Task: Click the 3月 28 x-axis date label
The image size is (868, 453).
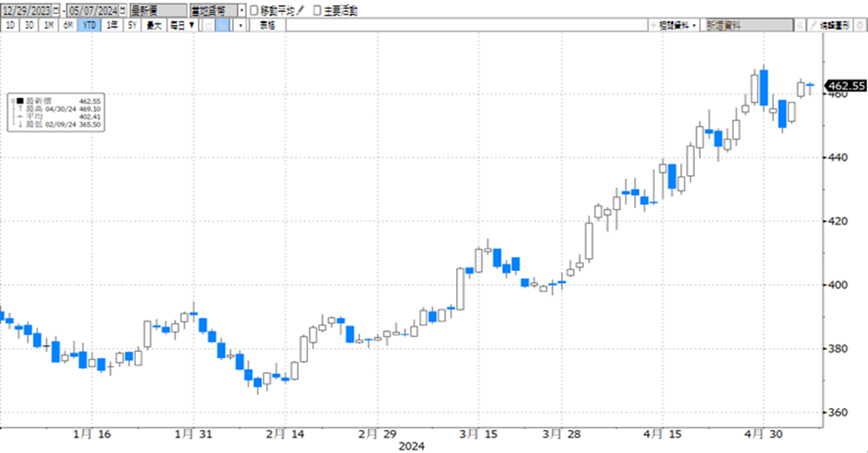Action: (x=562, y=434)
